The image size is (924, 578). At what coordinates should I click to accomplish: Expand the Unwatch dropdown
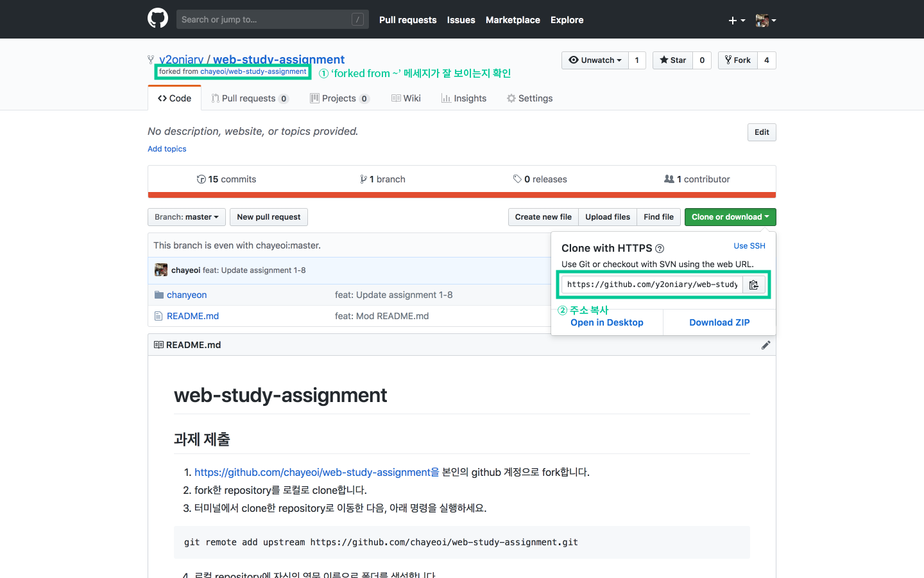click(x=595, y=60)
